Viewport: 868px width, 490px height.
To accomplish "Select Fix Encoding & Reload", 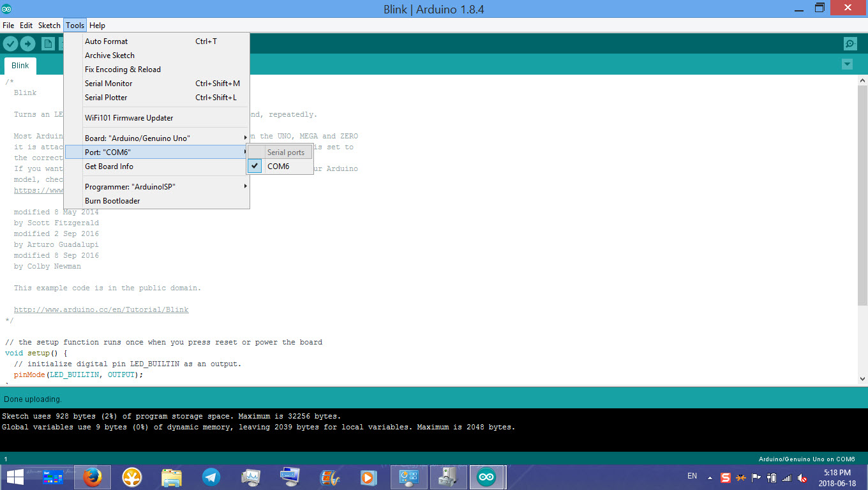I will [x=156, y=70].
